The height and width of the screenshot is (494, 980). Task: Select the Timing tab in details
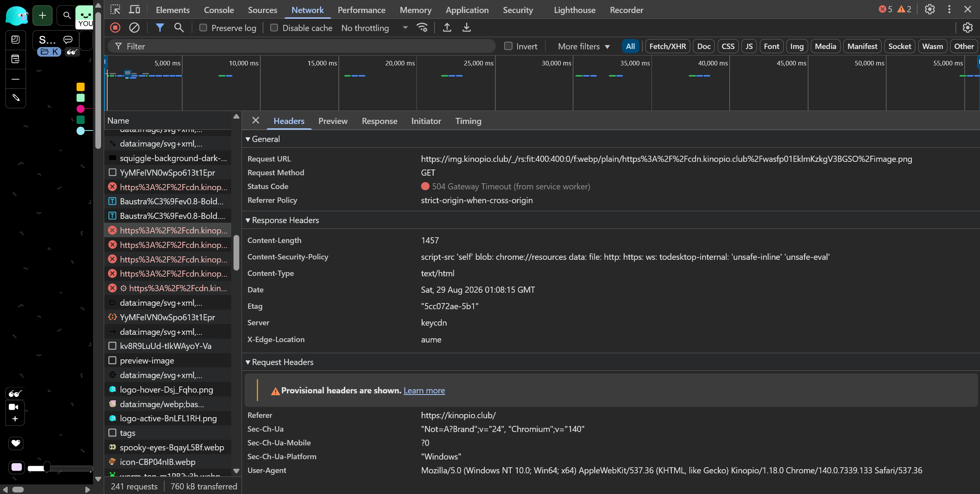point(468,121)
